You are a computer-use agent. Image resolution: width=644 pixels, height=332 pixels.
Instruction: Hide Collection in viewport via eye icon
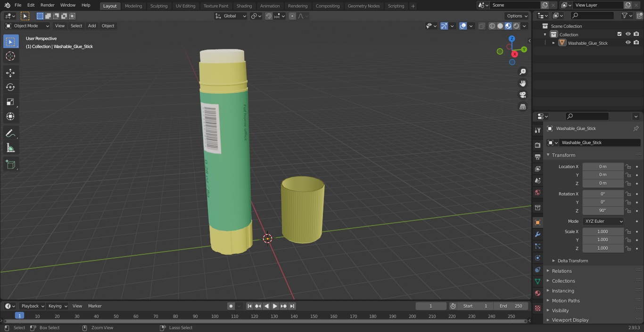(628, 34)
